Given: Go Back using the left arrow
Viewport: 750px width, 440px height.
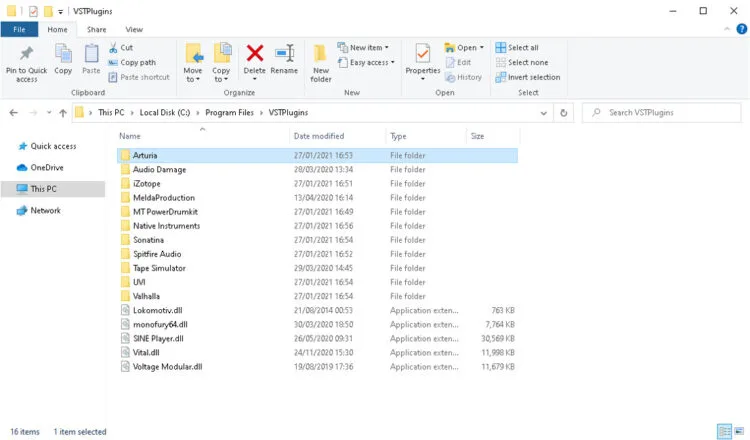Looking at the screenshot, I should (x=13, y=113).
